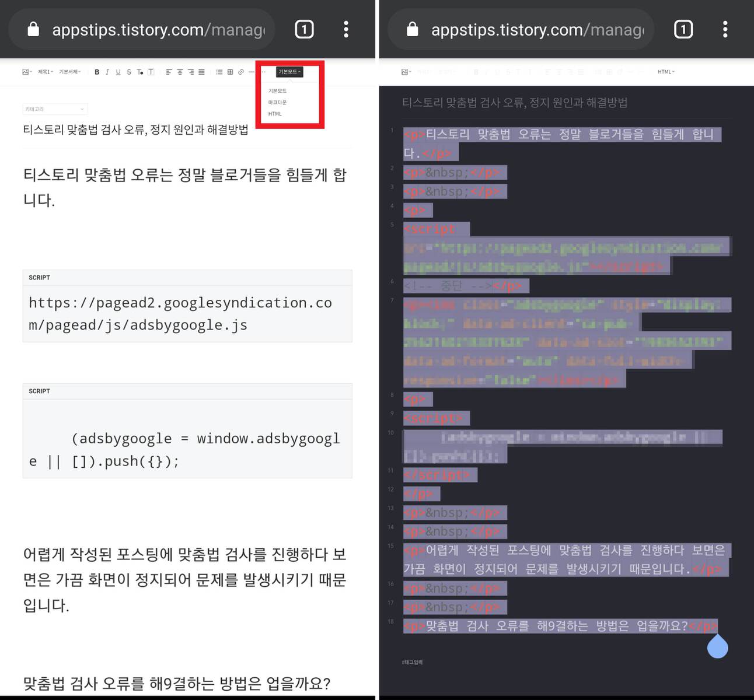Click the adsbygoogle push script block

click(x=187, y=430)
